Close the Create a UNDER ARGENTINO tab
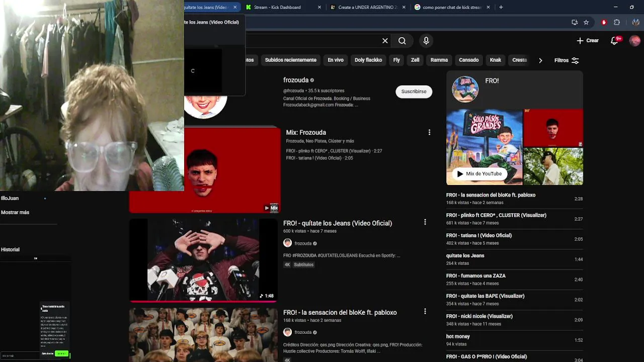644x362 pixels. [x=404, y=7]
